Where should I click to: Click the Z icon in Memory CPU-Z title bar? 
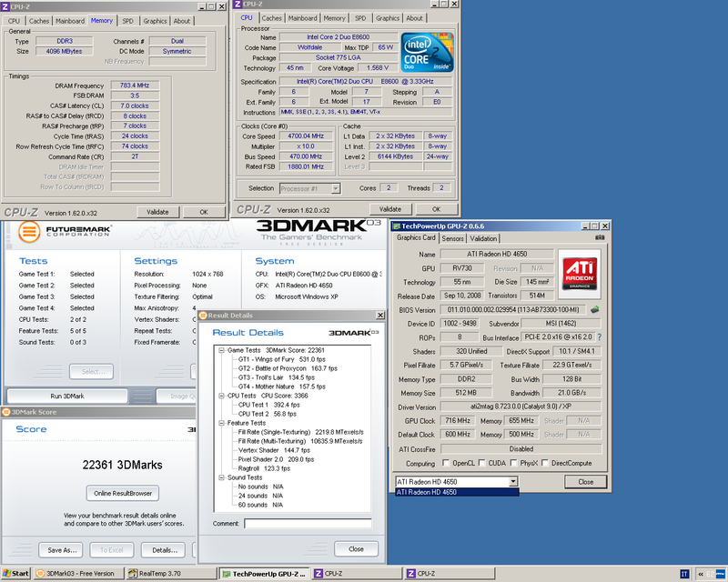(5, 7)
